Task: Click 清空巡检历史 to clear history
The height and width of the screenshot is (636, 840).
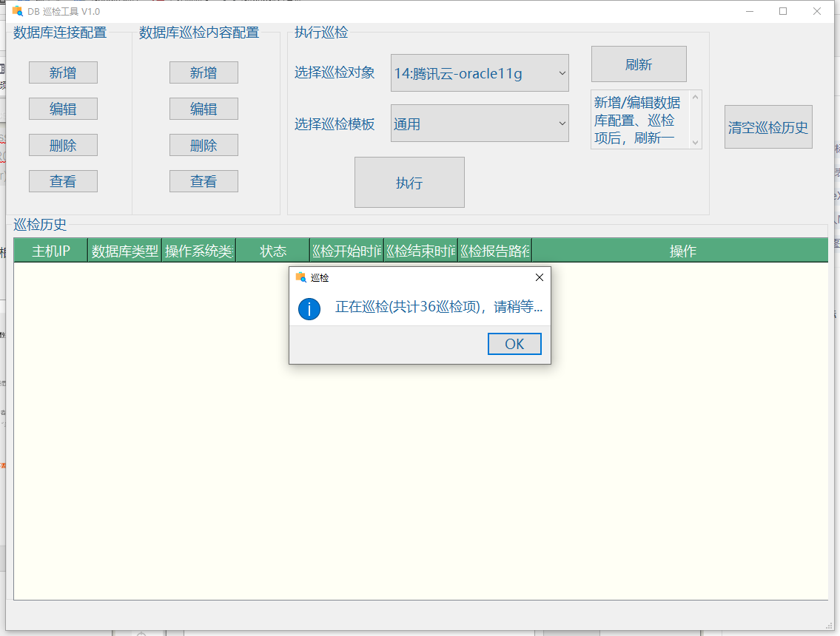Action: (768, 126)
